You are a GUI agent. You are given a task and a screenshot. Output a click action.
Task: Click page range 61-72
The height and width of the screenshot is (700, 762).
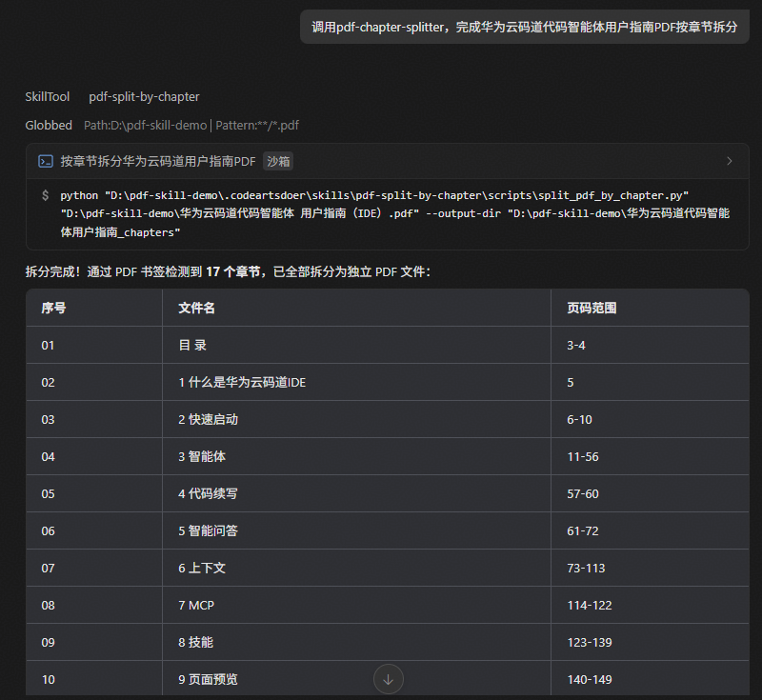583,530
